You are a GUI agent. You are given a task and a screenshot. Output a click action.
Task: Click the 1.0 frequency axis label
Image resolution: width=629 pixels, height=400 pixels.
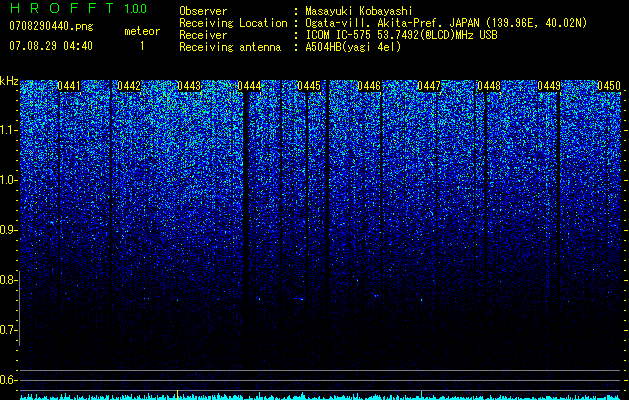coord(8,180)
